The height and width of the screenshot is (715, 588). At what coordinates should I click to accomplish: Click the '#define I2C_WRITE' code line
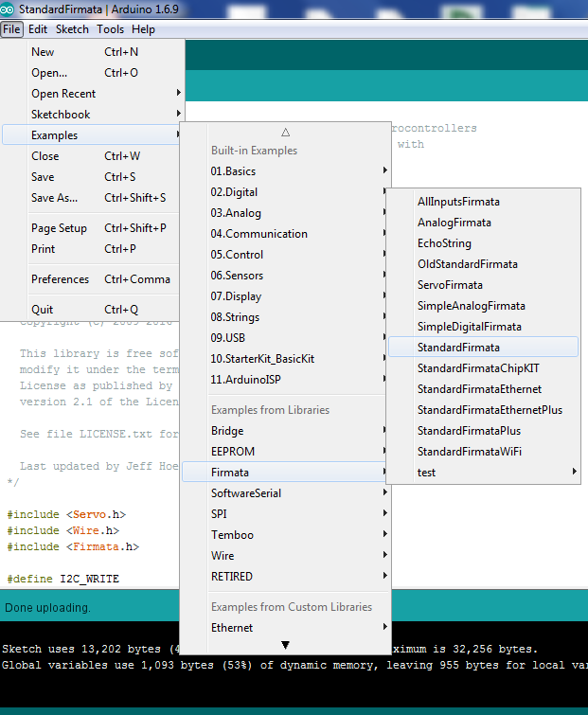tap(63, 580)
